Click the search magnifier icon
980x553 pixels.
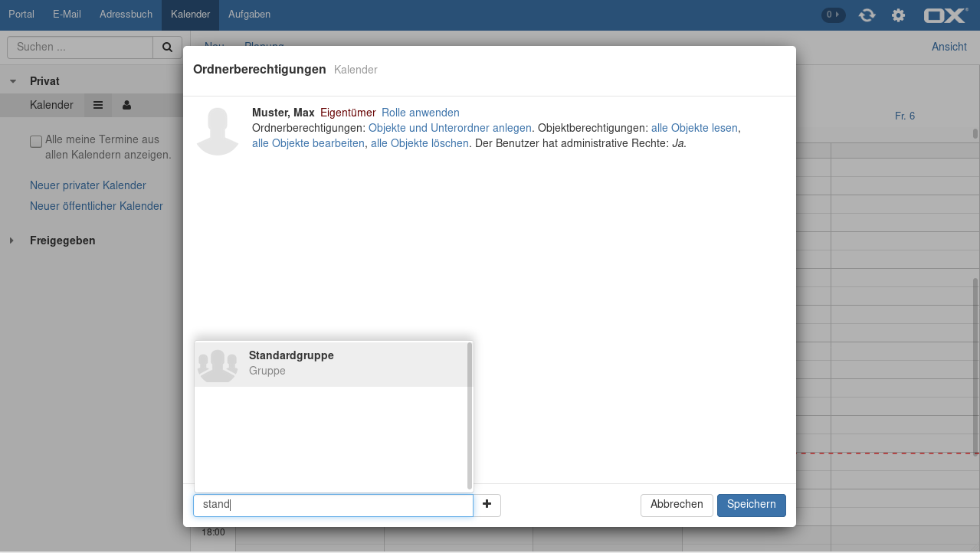[167, 47]
